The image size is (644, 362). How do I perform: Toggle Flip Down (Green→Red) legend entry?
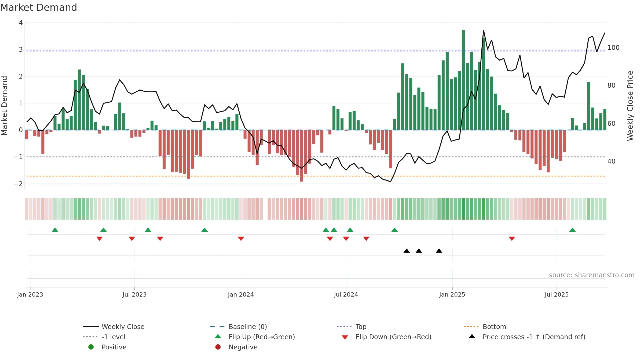click(x=387, y=337)
